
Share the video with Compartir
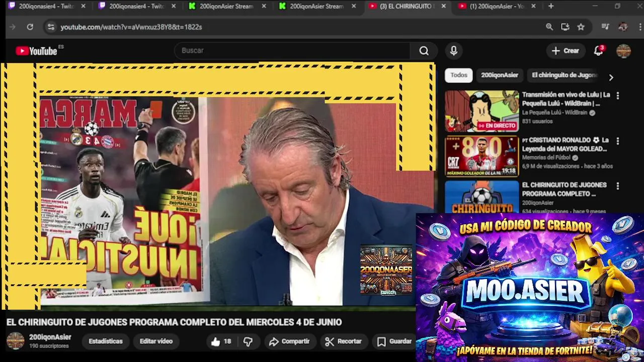coord(289,341)
